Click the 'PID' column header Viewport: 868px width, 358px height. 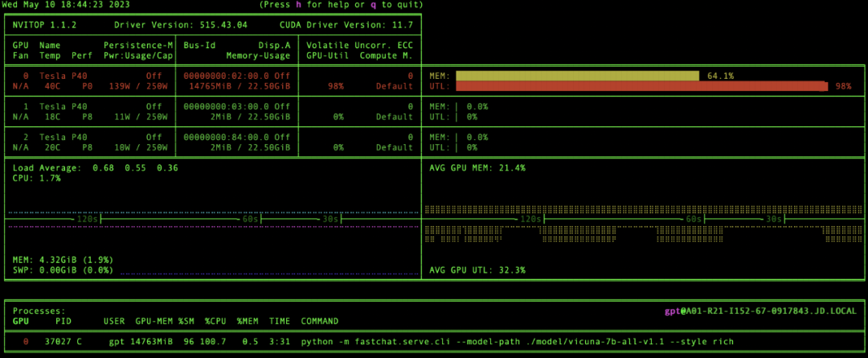pos(63,322)
